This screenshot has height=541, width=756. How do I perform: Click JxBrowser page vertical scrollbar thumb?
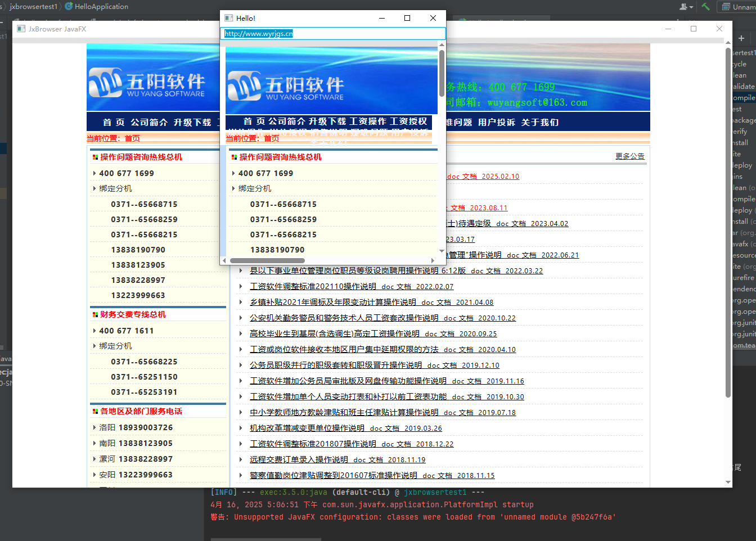coord(728,223)
